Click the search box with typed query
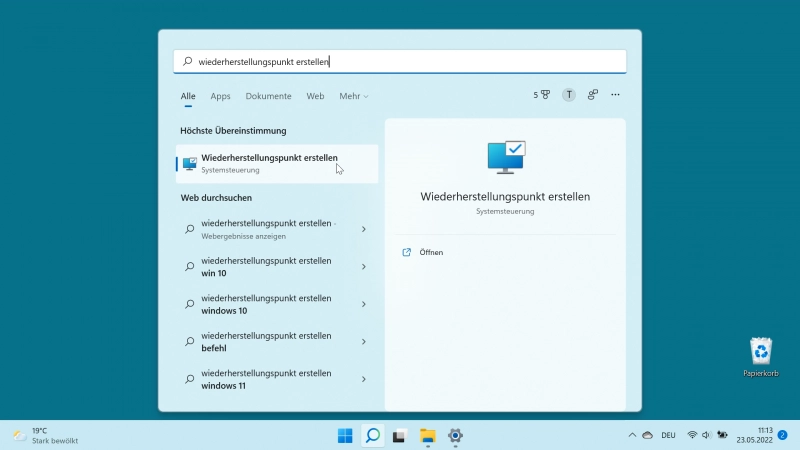The height and width of the screenshot is (450, 800). (x=399, y=62)
